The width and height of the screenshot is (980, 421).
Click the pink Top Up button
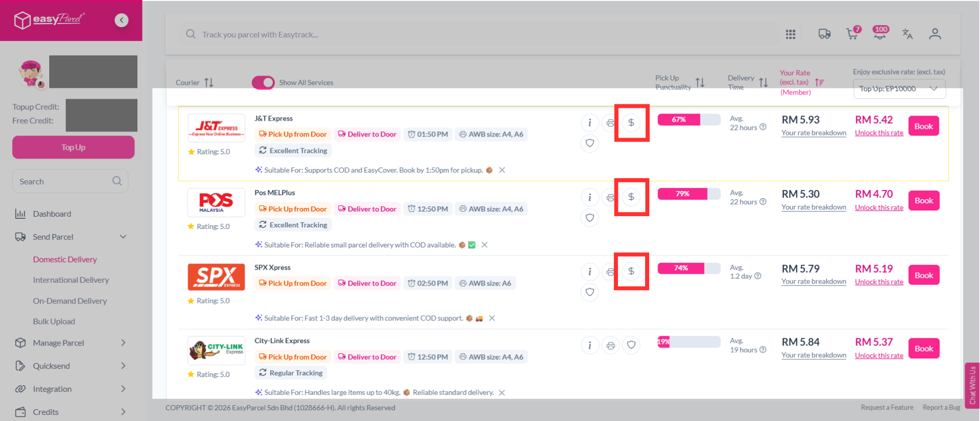pyautogui.click(x=73, y=147)
